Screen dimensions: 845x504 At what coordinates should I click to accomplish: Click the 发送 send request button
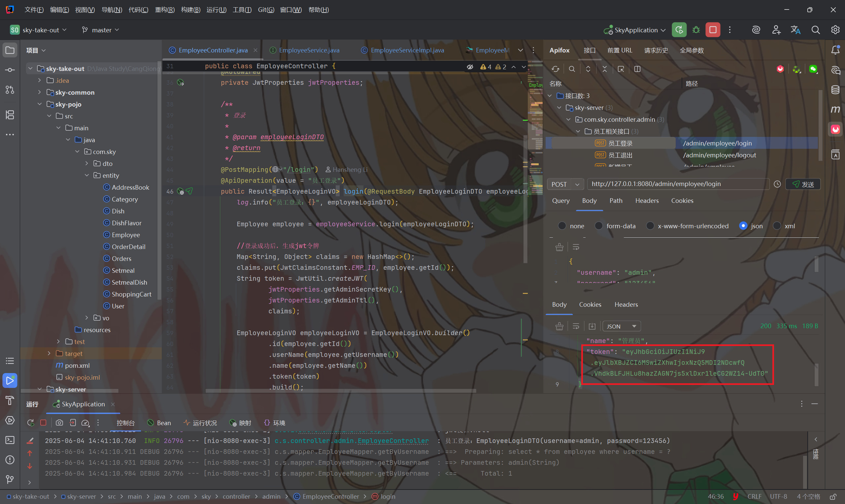pyautogui.click(x=803, y=184)
